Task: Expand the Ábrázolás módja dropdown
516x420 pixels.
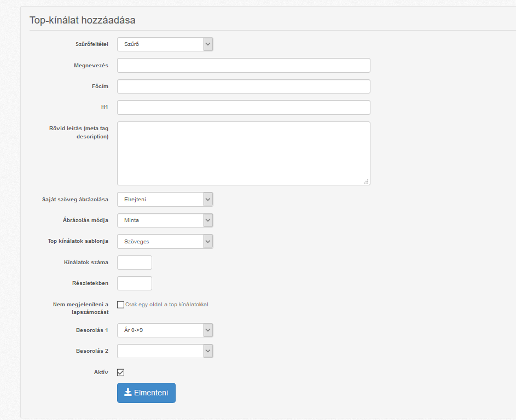Action: tap(165, 220)
